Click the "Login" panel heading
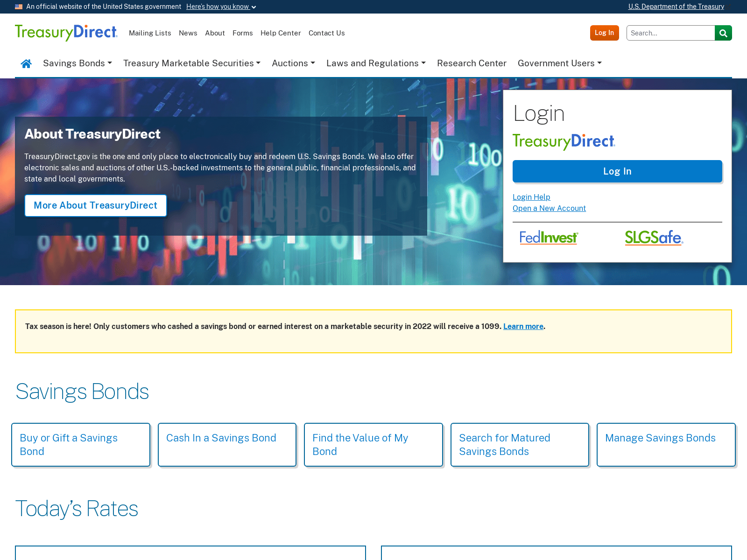This screenshot has width=747, height=560. [539, 113]
